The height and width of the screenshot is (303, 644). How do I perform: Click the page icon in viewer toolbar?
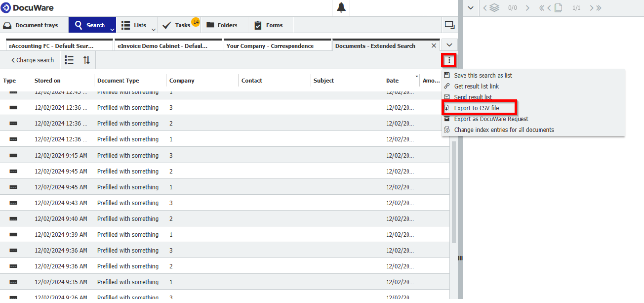coord(558,7)
